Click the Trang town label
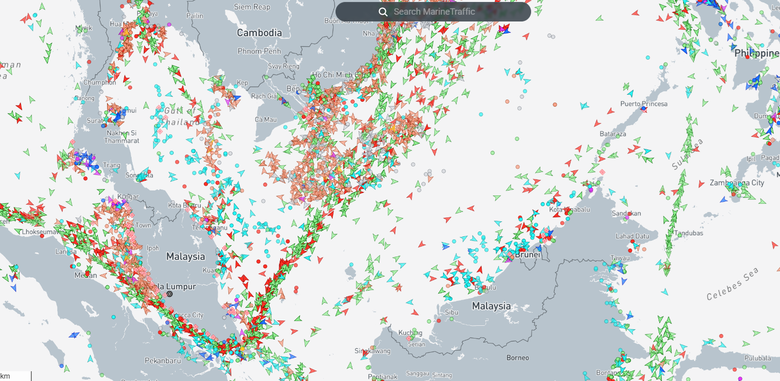The width and height of the screenshot is (780, 381). (111, 165)
